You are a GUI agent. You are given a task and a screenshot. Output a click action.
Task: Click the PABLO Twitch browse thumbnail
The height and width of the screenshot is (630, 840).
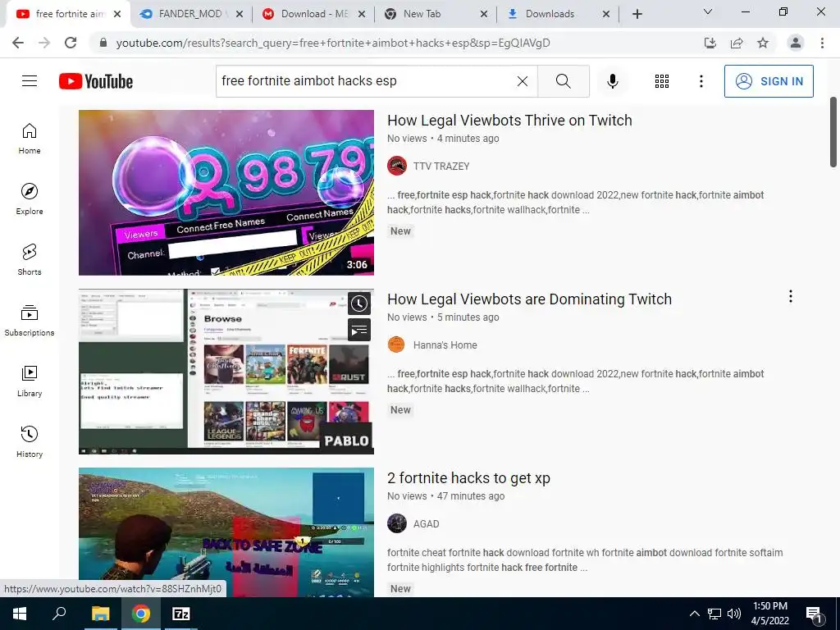tap(226, 372)
